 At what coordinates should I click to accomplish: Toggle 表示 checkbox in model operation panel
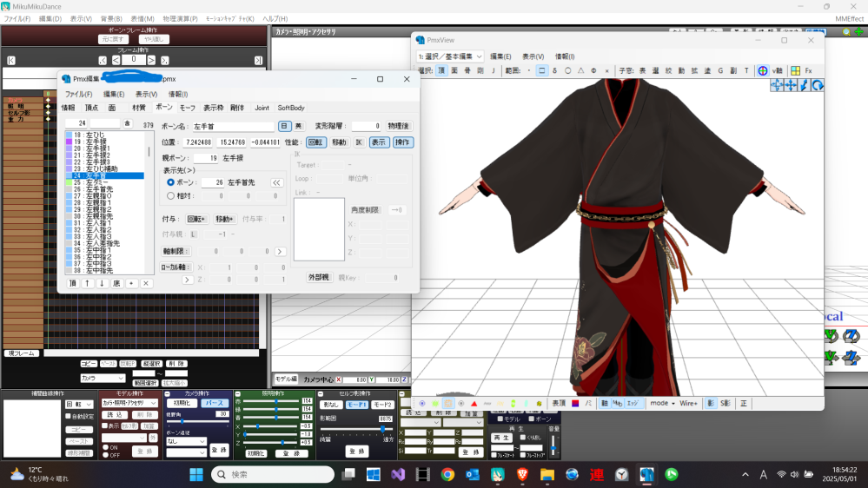click(x=104, y=426)
